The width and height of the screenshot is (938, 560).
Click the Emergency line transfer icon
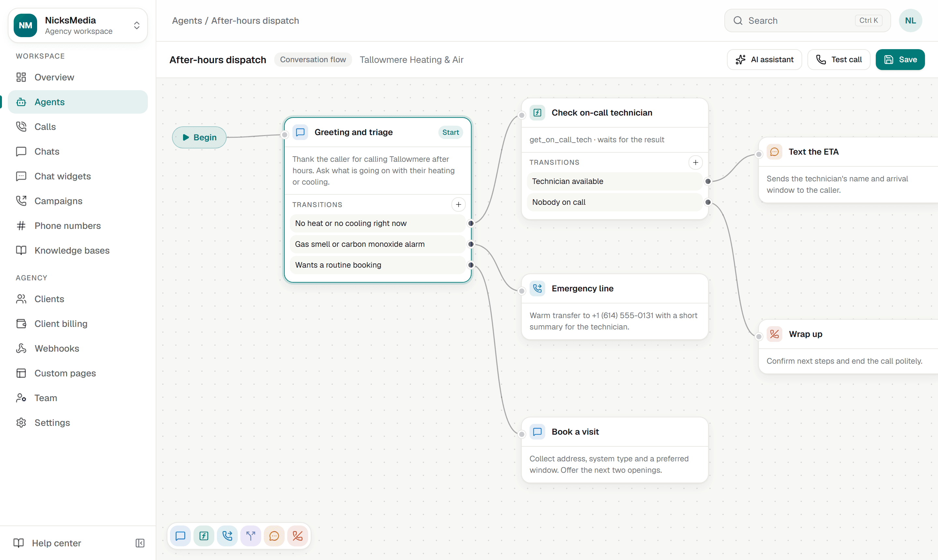(537, 288)
